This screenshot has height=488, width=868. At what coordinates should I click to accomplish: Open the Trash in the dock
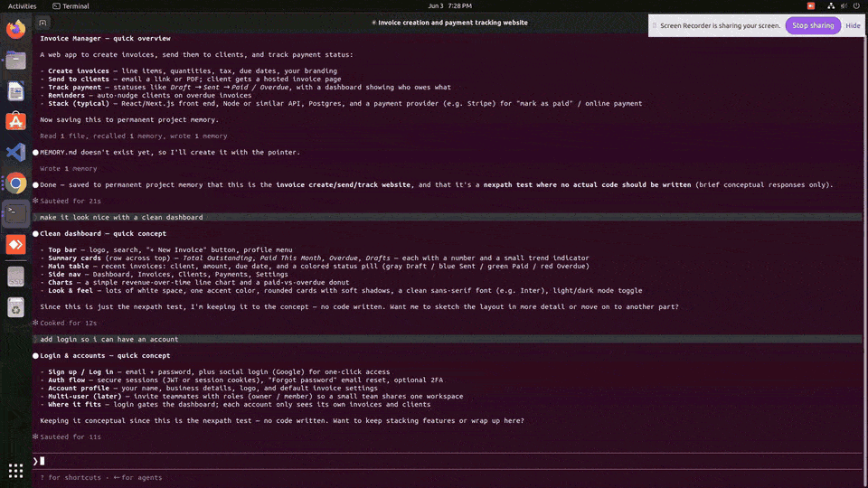(x=15, y=307)
